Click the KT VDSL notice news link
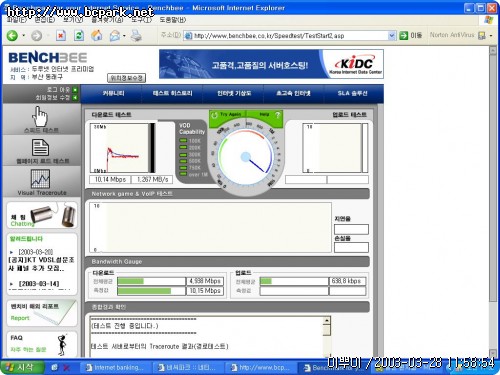 coord(41,264)
